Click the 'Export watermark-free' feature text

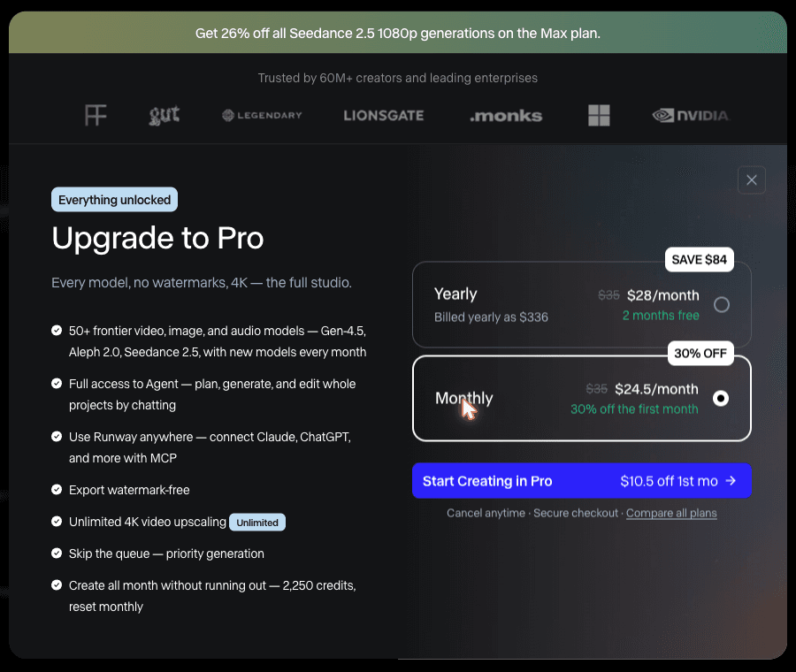[129, 491]
